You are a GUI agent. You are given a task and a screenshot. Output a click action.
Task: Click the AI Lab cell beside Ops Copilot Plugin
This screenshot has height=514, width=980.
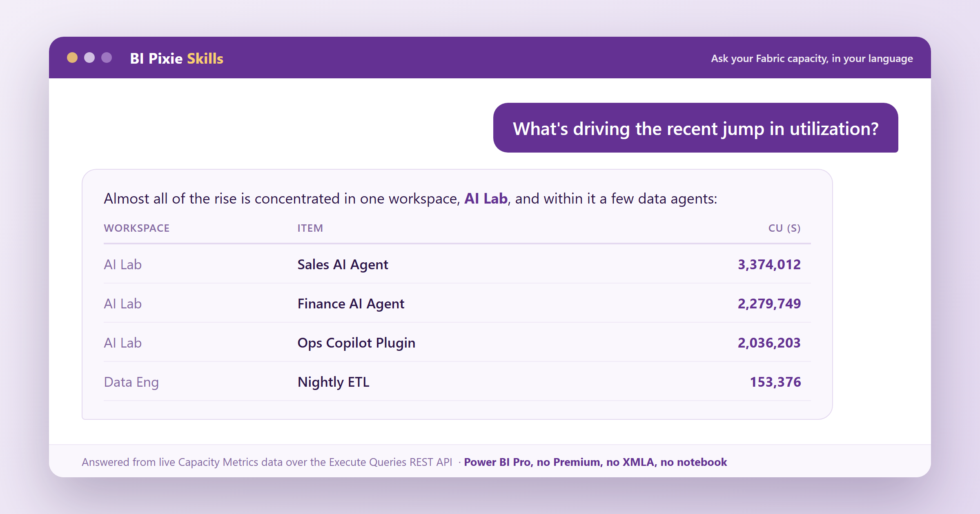click(122, 343)
